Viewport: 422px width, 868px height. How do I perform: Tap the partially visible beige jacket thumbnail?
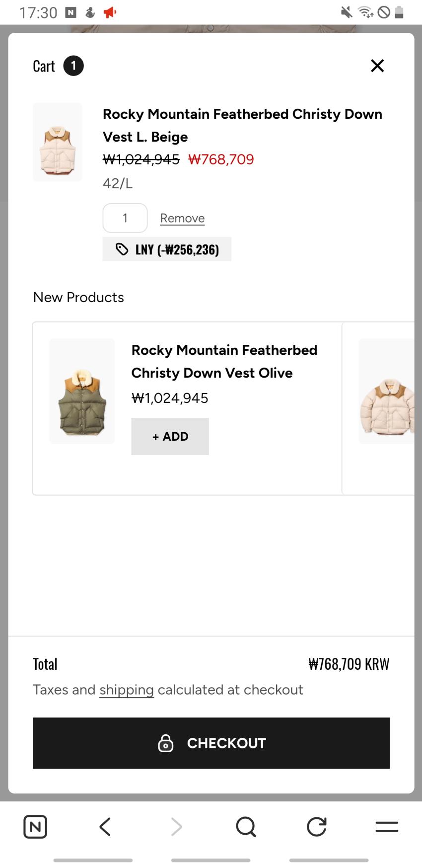pos(387,391)
